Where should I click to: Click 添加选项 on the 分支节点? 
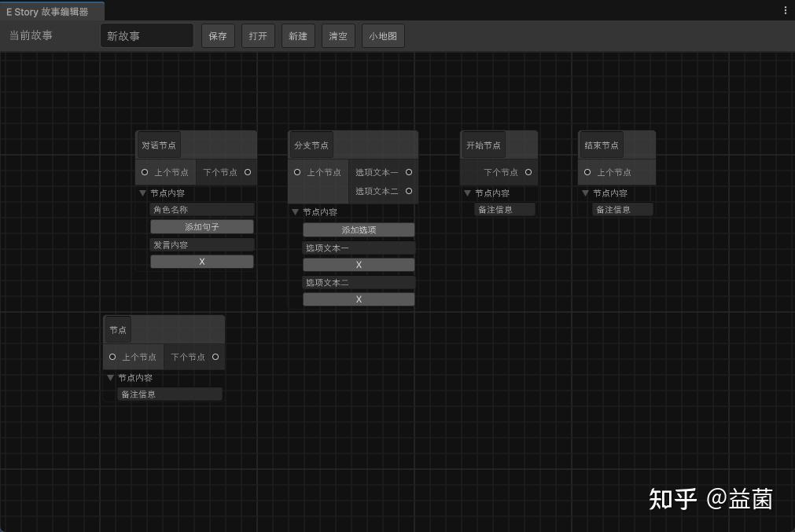coord(359,229)
